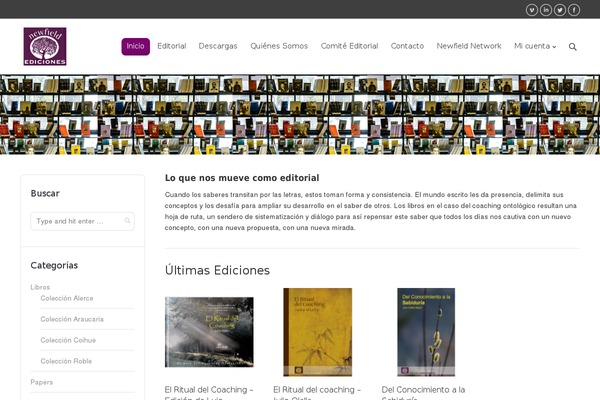Open the Papers category

[42, 382]
